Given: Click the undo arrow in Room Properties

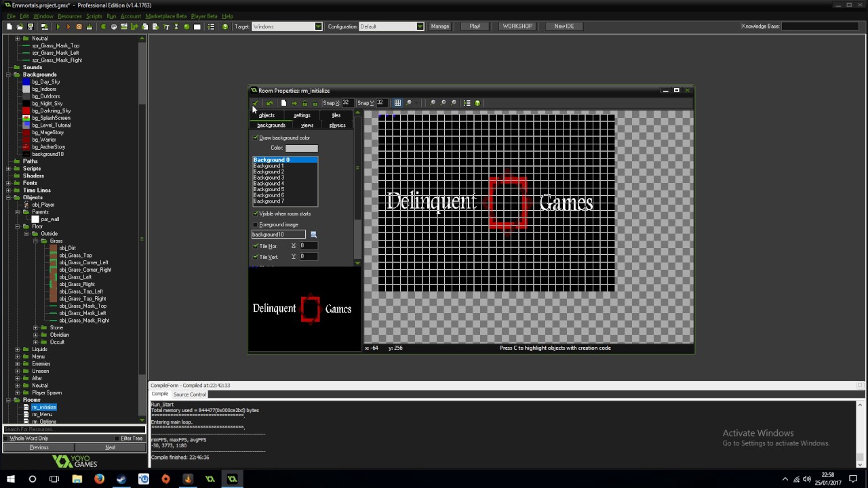Looking at the screenshot, I should coord(270,103).
